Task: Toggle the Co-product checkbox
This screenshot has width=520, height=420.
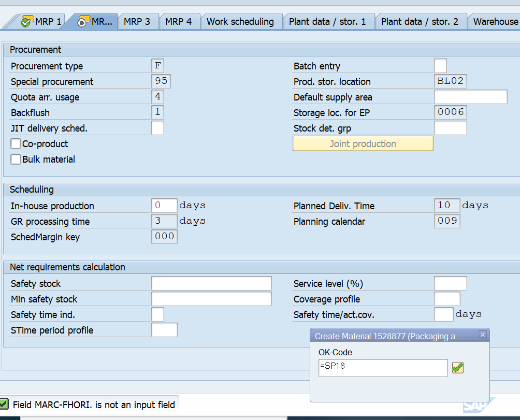Action: tap(16, 143)
